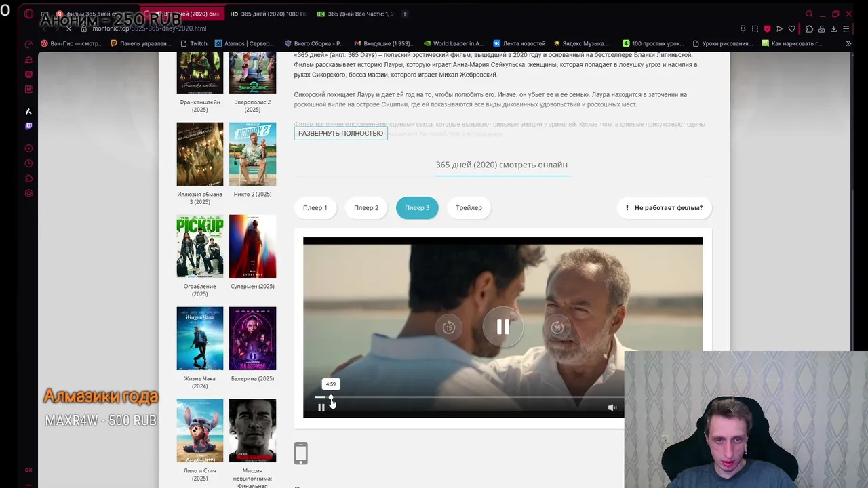Click РАЗВЕРНУТЬ ПОЛНОСТЬЮ to expand description

click(340, 134)
